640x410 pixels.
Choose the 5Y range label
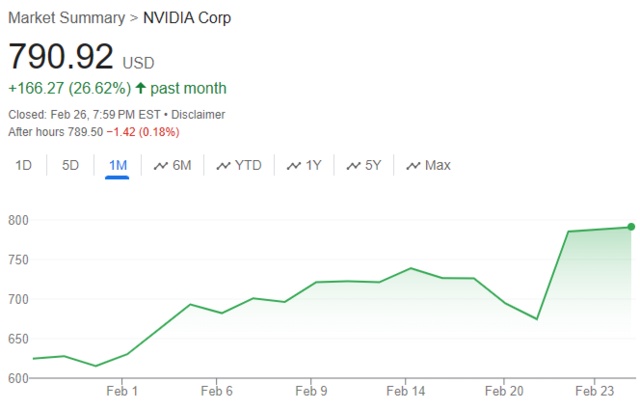(373, 165)
